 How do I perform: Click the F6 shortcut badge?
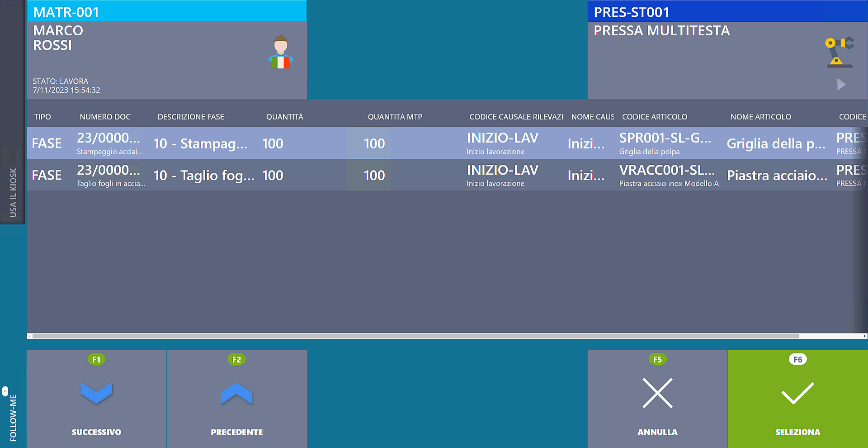tap(797, 359)
